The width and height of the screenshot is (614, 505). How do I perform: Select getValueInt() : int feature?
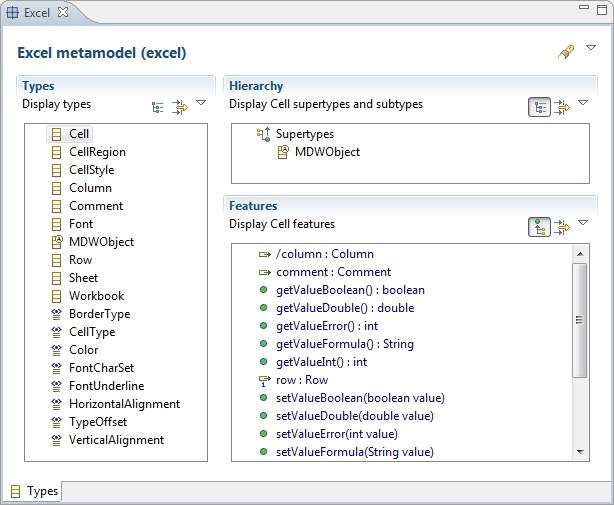pos(321,362)
